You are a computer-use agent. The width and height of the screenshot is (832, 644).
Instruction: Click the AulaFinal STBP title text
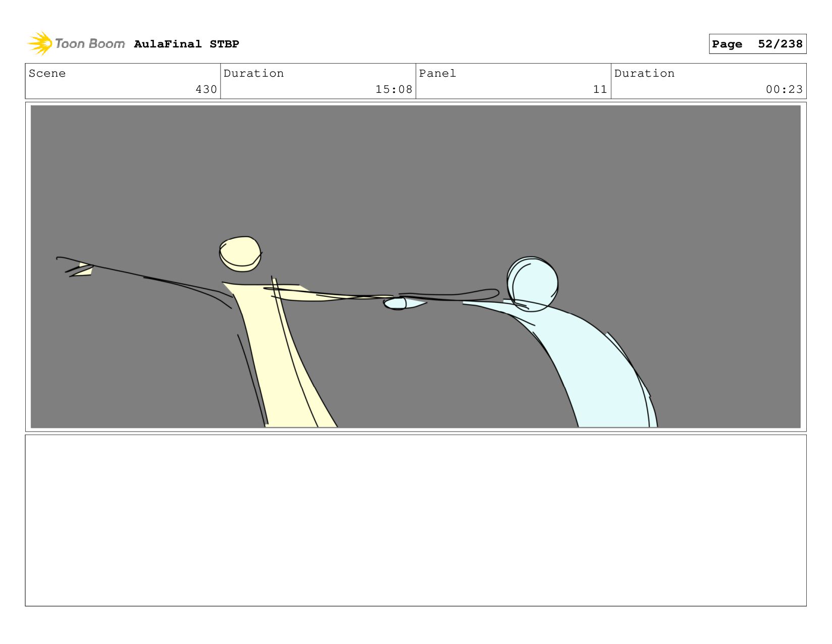(186, 44)
